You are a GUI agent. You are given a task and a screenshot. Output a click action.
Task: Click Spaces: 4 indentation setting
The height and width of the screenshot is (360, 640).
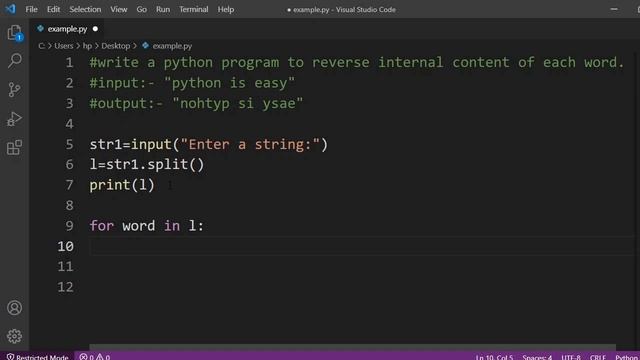(x=537, y=357)
